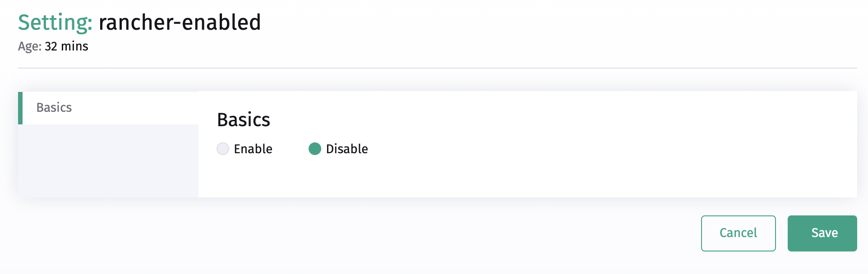Click the Basics section heading
This screenshot has width=868, height=274.
243,119
